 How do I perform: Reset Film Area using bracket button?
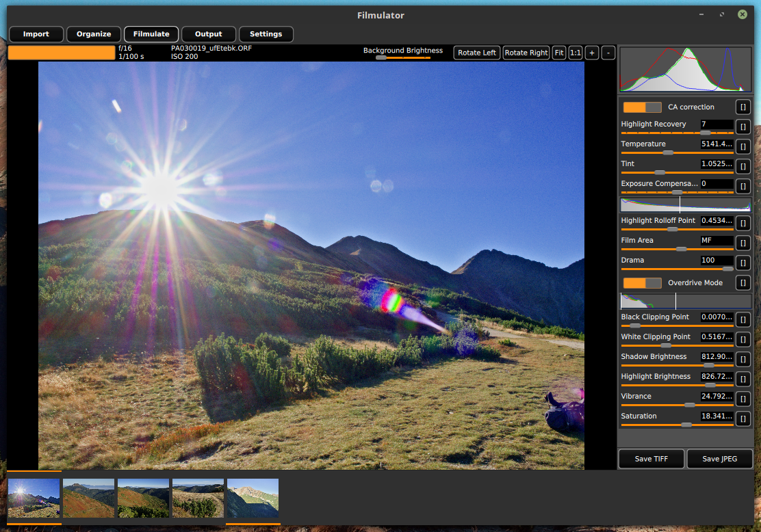(743, 243)
